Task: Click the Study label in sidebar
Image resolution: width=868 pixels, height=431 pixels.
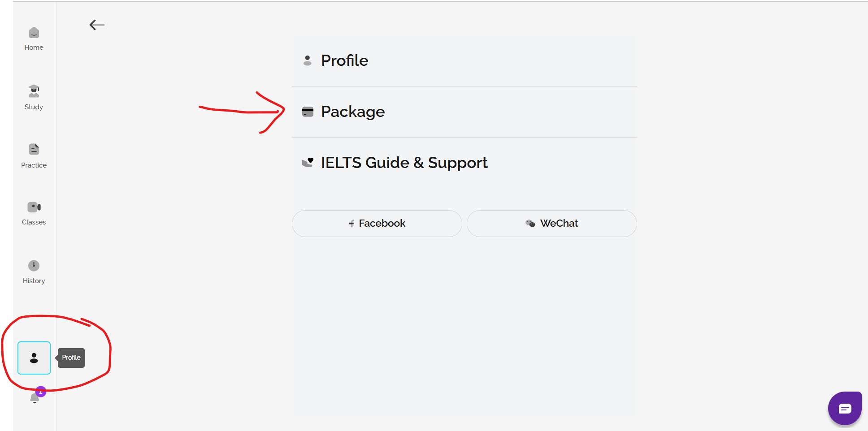Action: click(x=34, y=107)
